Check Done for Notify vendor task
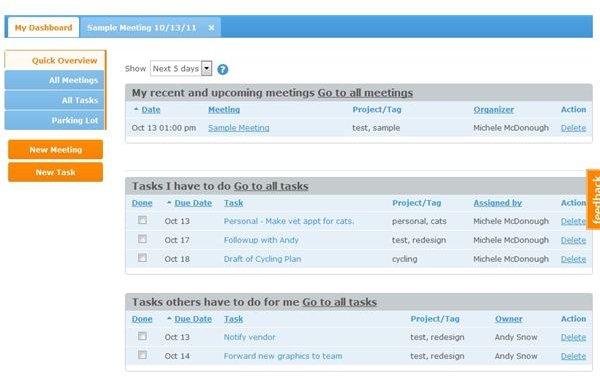 click(x=142, y=336)
